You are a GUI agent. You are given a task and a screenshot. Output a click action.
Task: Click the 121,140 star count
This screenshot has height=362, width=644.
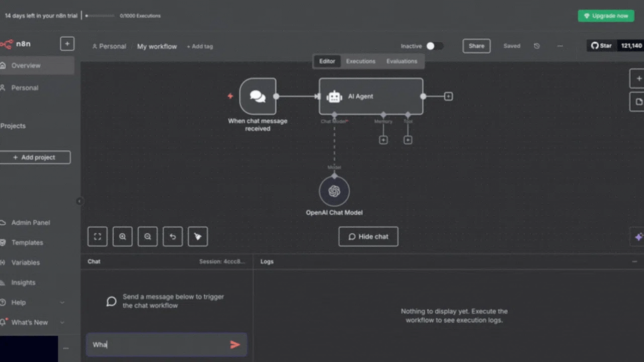[x=631, y=46]
